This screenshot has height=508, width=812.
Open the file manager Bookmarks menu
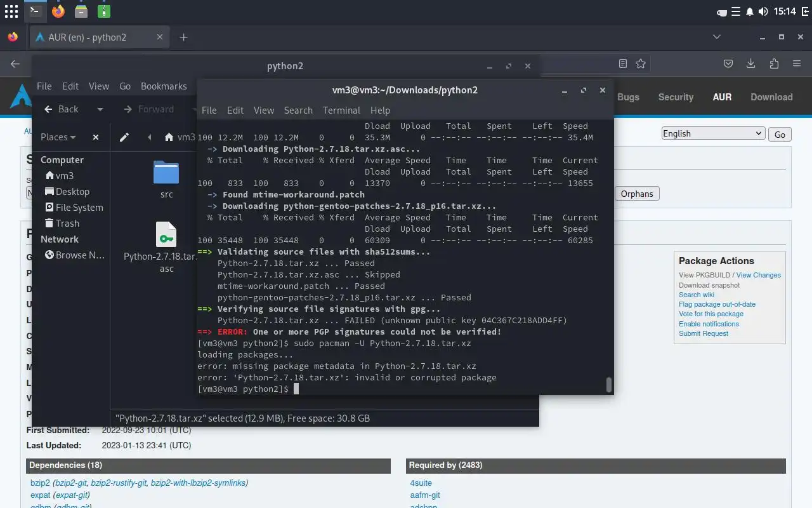pos(164,86)
